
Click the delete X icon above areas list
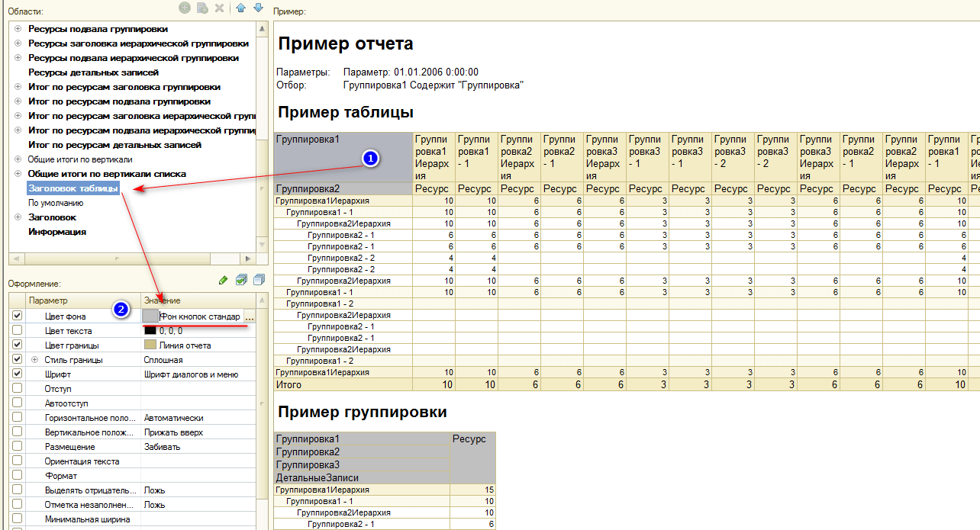220,8
